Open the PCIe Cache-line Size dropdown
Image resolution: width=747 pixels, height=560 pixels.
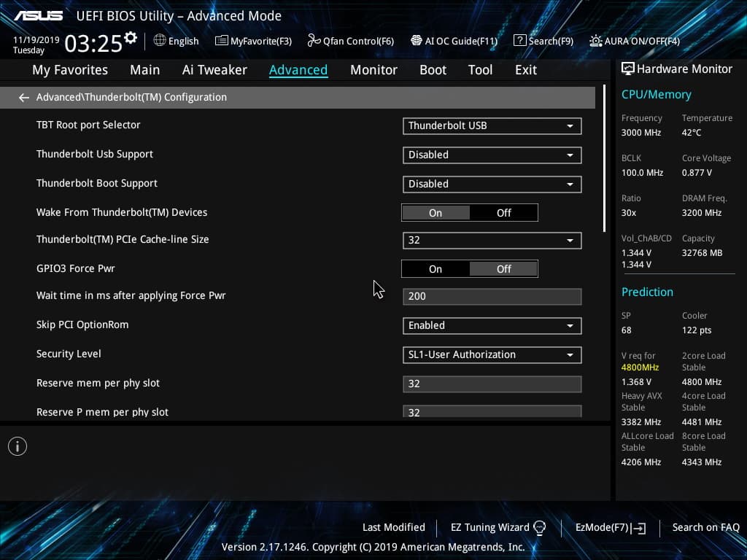click(x=492, y=241)
